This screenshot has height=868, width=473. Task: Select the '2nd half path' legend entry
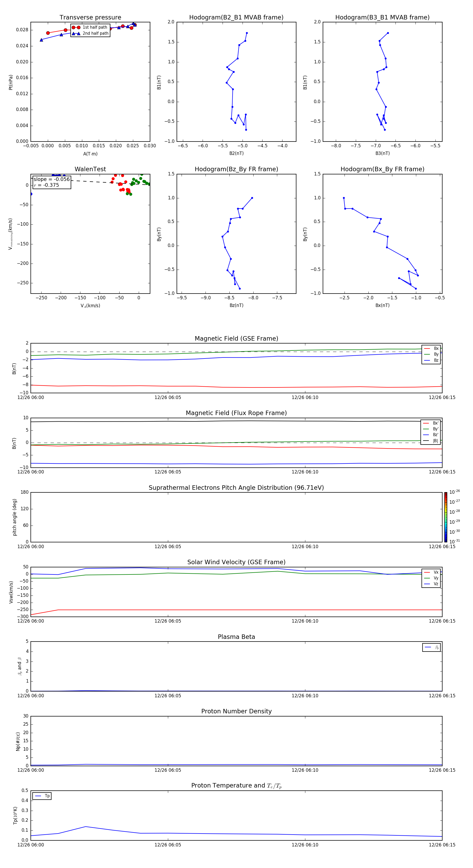coord(90,33)
